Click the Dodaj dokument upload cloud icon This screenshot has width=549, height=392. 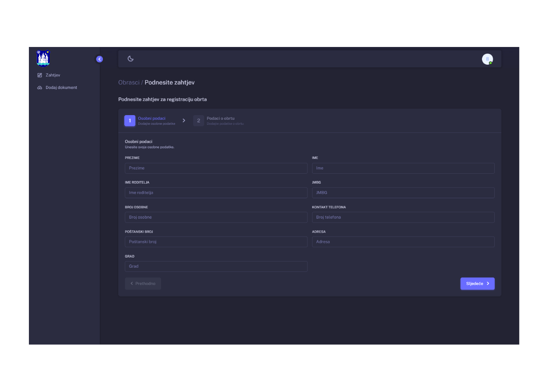[40, 87]
